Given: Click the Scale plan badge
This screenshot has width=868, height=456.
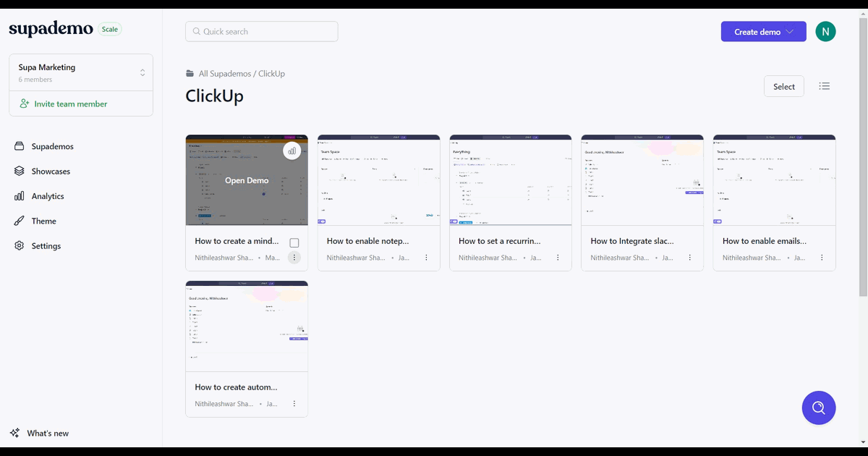Looking at the screenshot, I should click(110, 30).
